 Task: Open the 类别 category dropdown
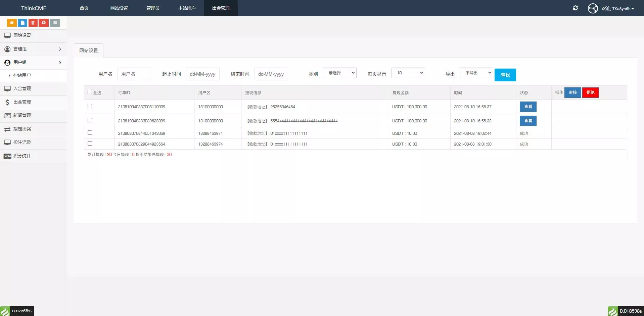coord(339,73)
